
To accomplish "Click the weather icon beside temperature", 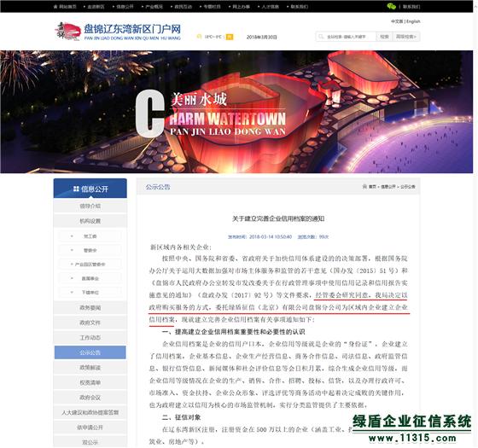I will (200, 37).
